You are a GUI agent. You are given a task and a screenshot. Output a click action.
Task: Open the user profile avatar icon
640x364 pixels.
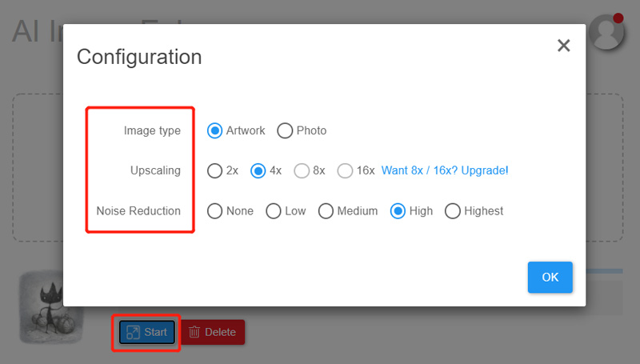606,32
